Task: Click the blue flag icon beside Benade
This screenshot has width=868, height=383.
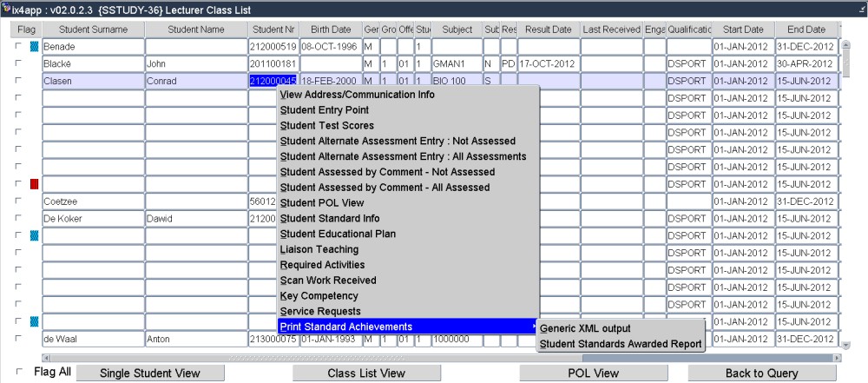Action: (x=35, y=47)
